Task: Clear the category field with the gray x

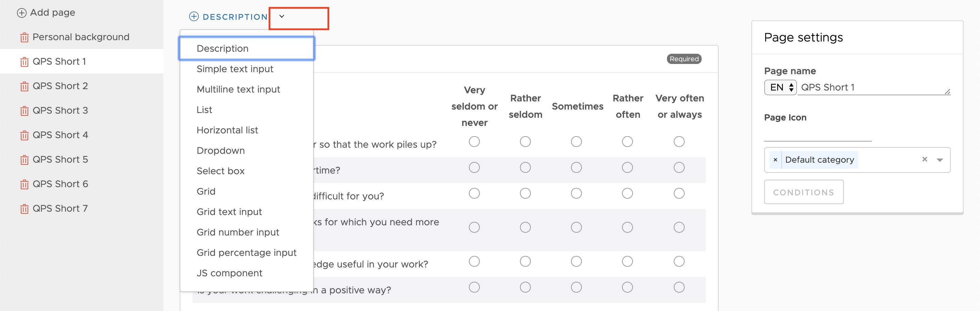Action: (925, 159)
